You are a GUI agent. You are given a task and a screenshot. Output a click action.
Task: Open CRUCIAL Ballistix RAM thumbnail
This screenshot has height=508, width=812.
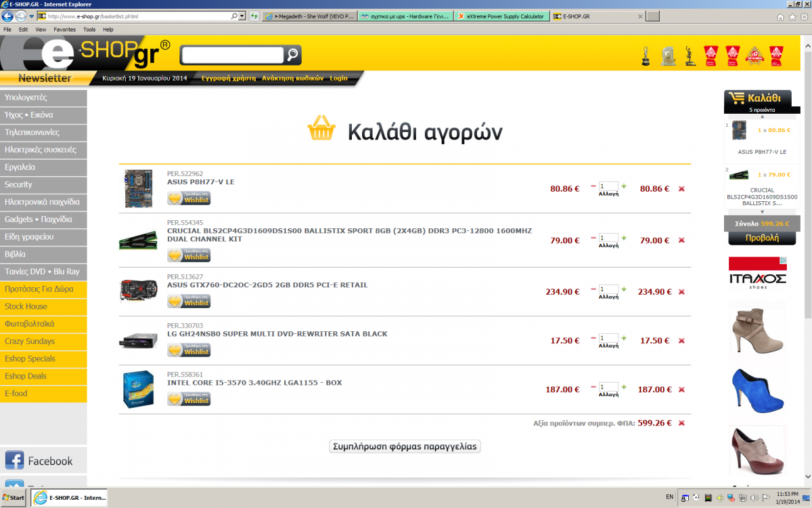pyautogui.click(x=138, y=241)
